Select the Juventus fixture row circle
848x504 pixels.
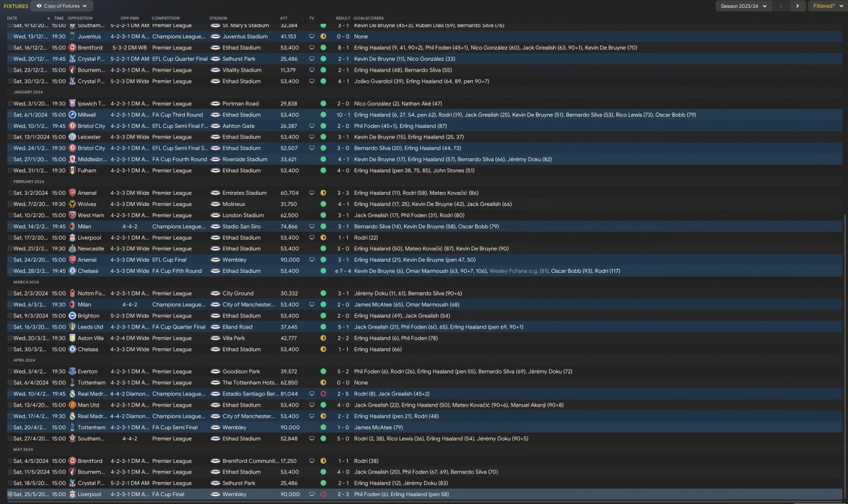(x=10, y=36)
